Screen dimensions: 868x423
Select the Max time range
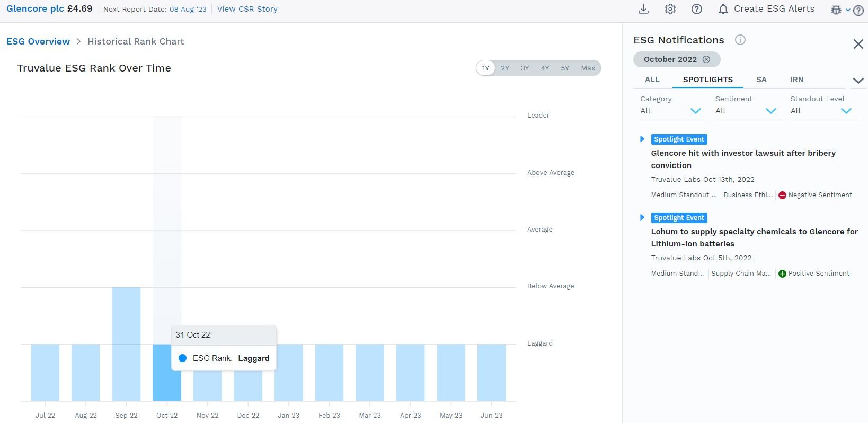[x=588, y=68]
